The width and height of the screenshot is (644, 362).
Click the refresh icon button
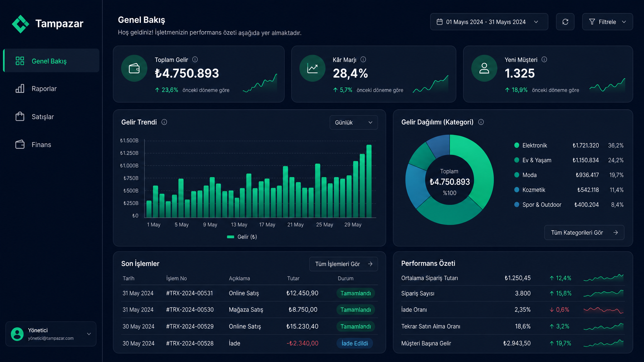pos(565,22)
